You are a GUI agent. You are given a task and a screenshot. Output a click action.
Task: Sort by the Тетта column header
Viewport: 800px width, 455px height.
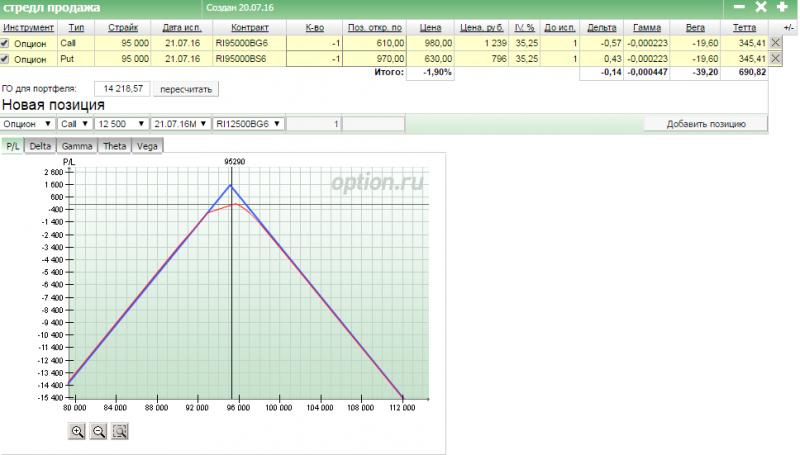[744, 28]
